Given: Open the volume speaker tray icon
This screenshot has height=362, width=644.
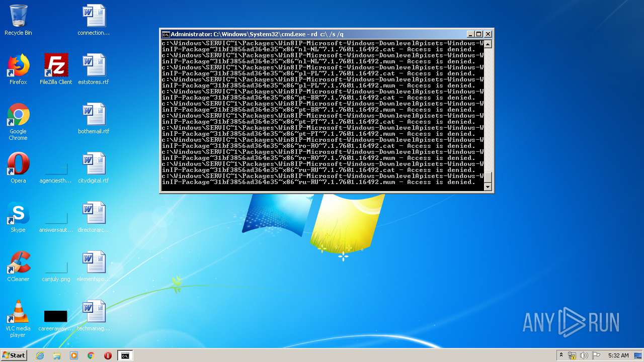Looking at the screenshot, I should pyautogui.click(x=584, y=355).
